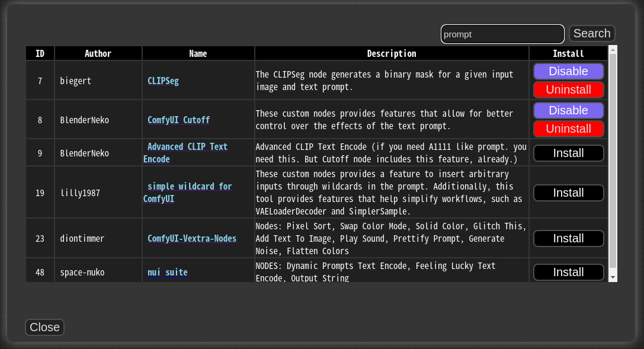The width and height of the screenshot is (644, 349).
Task: Install simple wildcard for ComfyUI
Action: tap(568, 193)
